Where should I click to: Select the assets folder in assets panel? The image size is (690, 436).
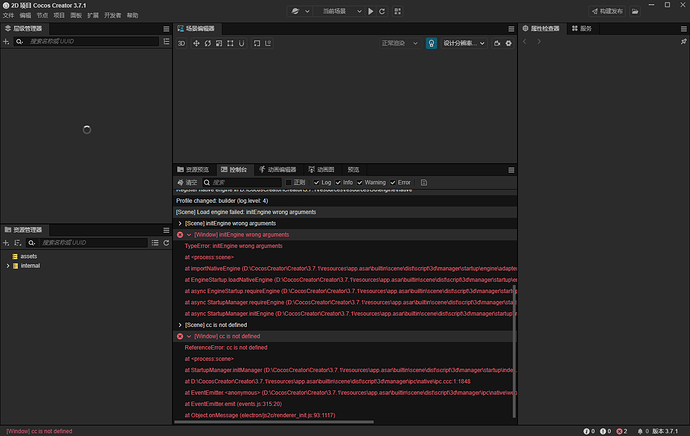[x=29, y=256]
